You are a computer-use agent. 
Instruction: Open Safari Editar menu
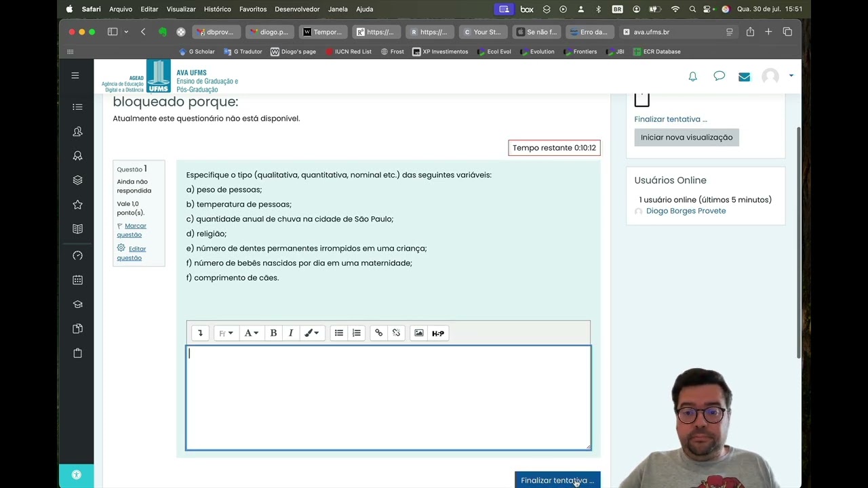click(x=149, y=9)
